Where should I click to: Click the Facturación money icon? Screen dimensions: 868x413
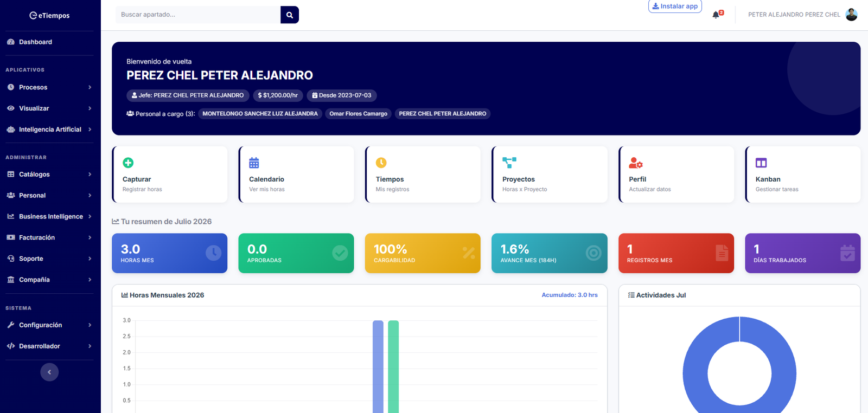pyautogui.click(x=11, y=237)
